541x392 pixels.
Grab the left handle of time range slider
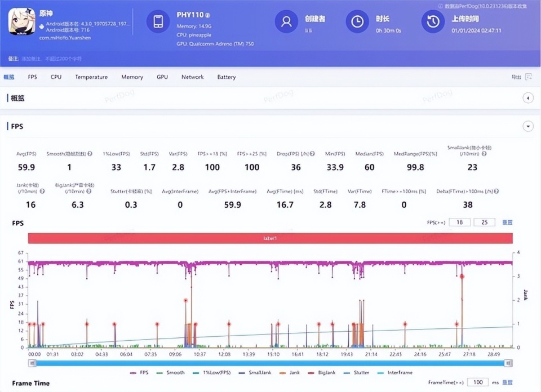pyautogui.click(x=33, y=363)
